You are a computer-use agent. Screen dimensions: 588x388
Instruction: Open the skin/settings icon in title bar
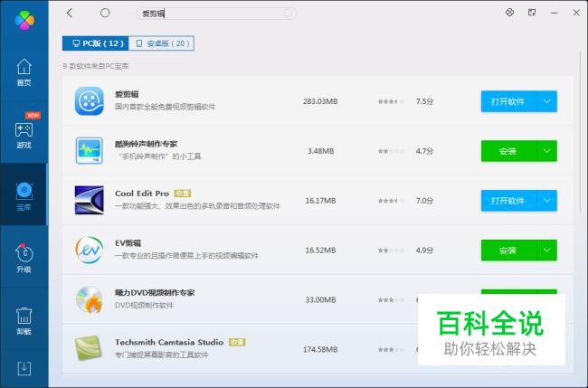coord(509,13)
